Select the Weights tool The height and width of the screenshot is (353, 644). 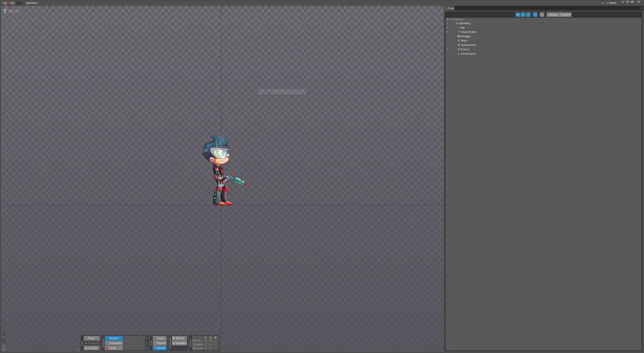tap(92, 343)
